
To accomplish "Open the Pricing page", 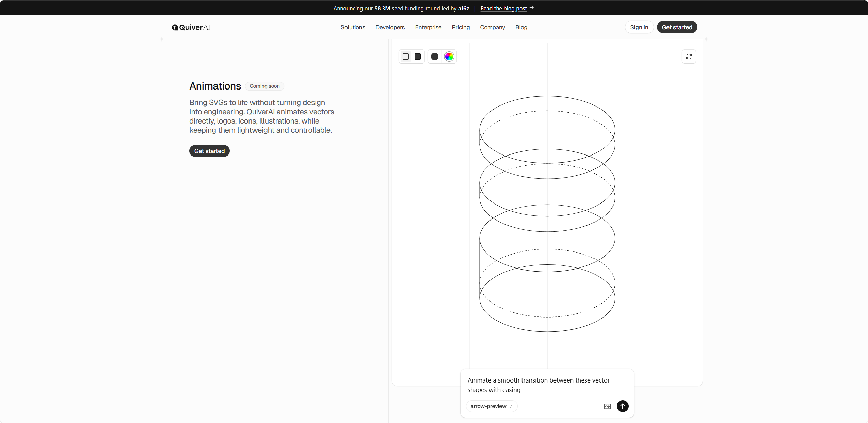I will [x=461, y=27].
